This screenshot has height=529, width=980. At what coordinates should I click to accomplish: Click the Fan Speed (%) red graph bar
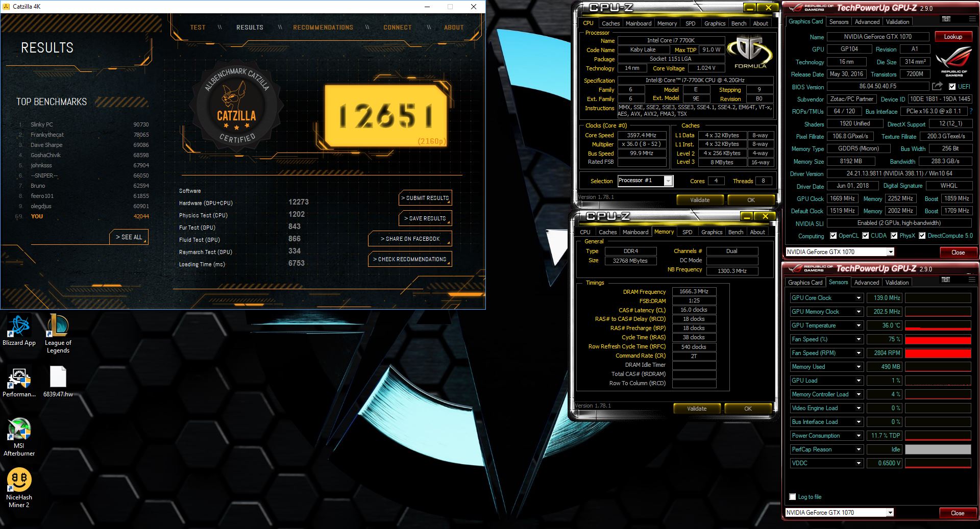(x=938, y=340)
